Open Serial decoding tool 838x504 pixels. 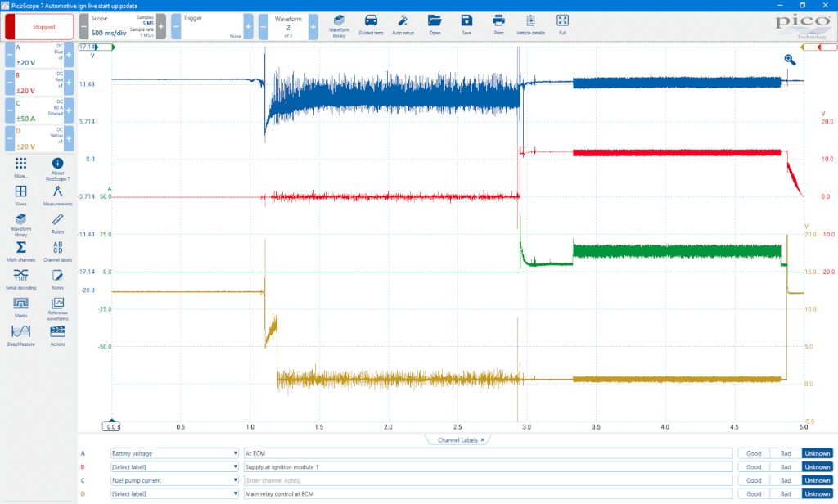20,279
